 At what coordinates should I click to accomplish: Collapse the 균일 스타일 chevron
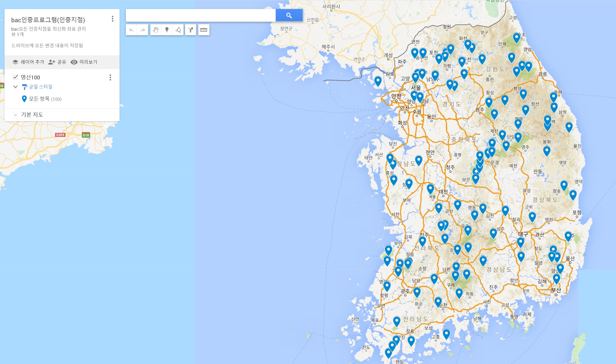15,87
